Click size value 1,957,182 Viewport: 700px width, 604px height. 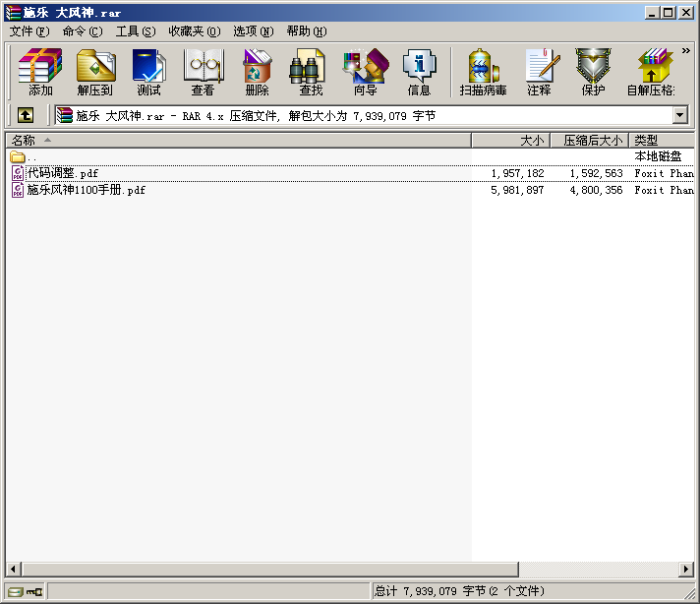(517, 173)
